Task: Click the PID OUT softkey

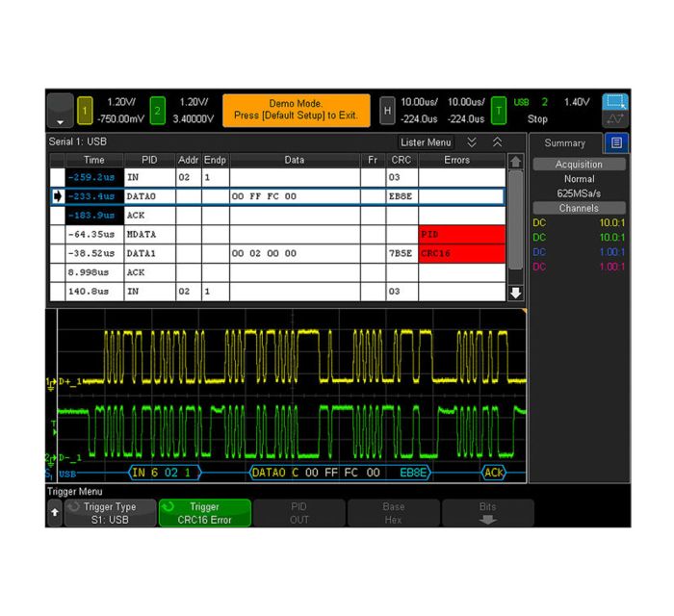Action: [x=299, y=513]
